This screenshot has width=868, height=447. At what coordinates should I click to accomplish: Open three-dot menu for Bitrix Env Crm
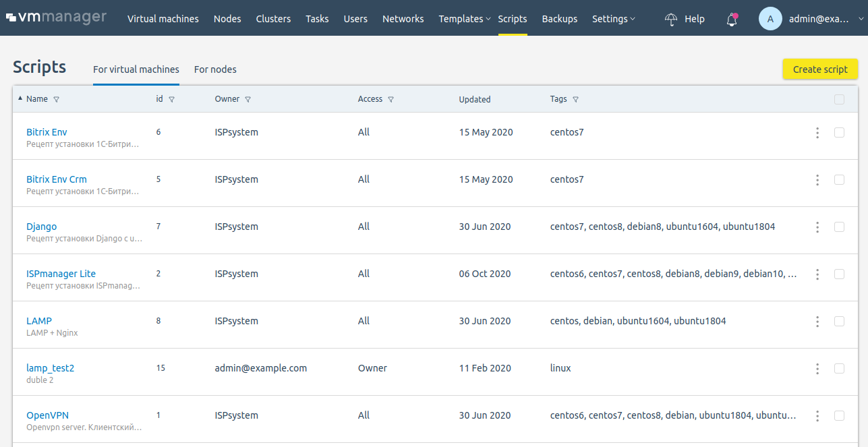coord(817,180)
